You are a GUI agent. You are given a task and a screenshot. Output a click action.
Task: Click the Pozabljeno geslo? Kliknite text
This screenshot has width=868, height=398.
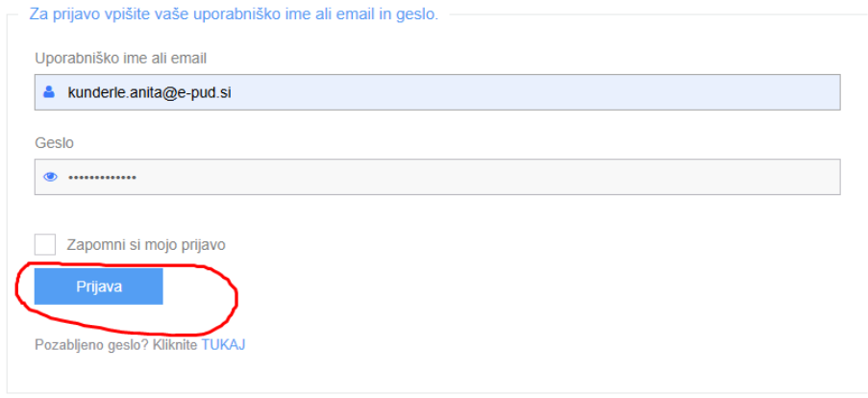[x=116, y=345]
